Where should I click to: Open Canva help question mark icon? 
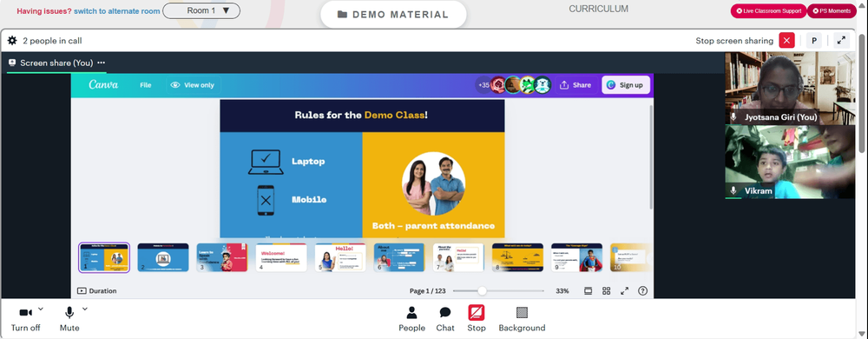point(642,291)
